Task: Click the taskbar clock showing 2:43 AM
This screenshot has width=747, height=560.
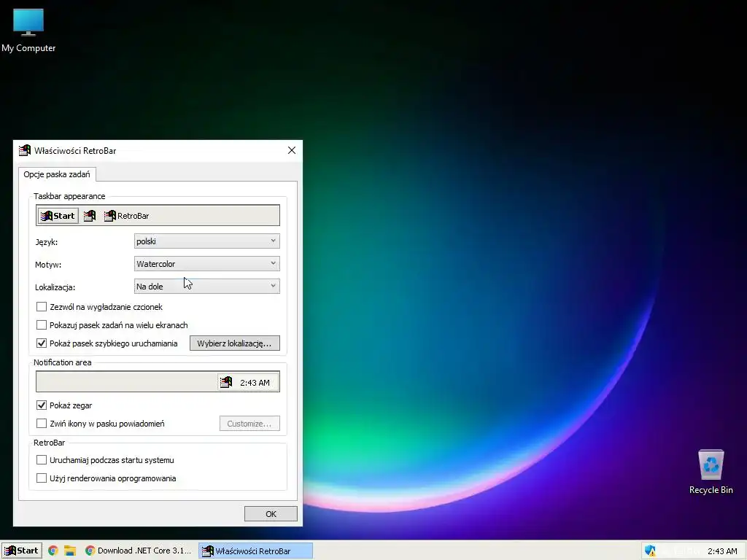Action: [x=722, y=551]
